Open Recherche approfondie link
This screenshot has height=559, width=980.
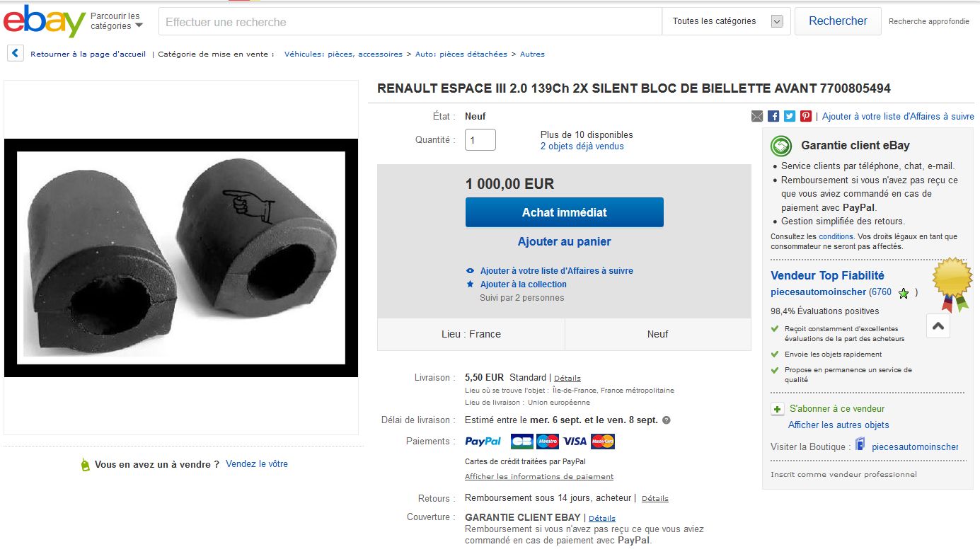click(x=928, y=22)
